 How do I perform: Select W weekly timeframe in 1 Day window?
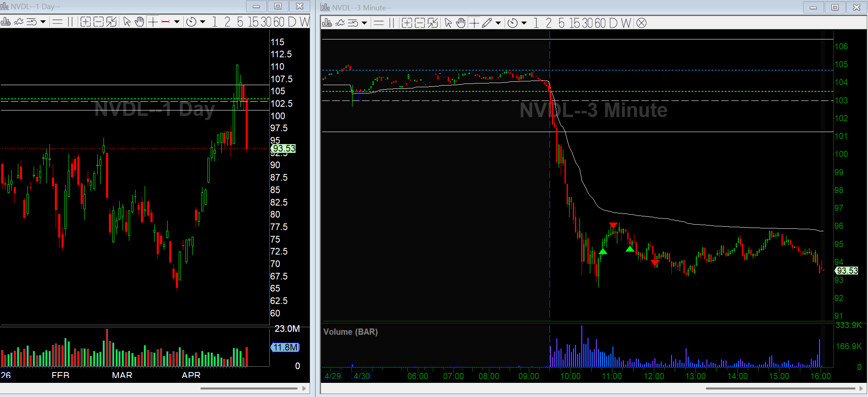tap(304, 22)
